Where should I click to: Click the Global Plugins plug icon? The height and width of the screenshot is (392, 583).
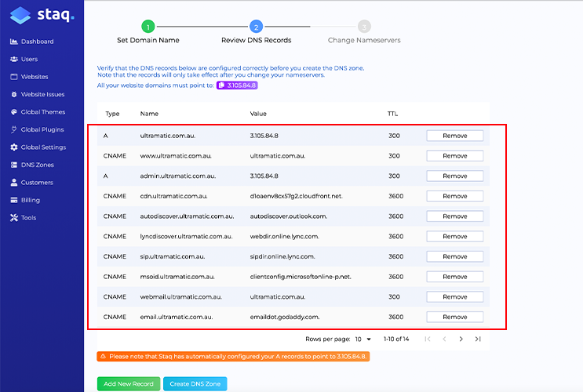coord(14,129)
